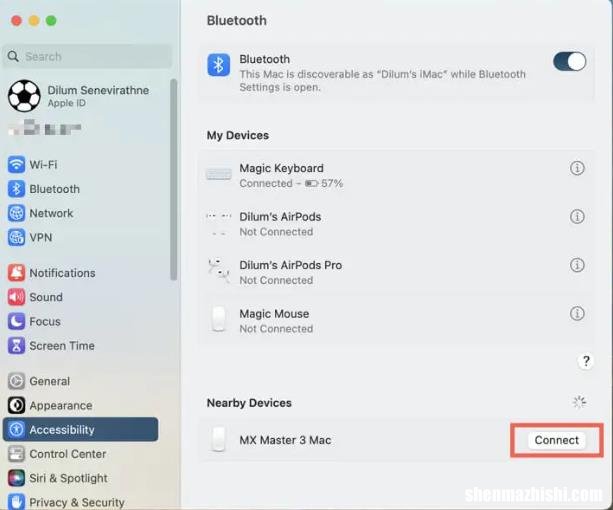
Task: Click the large Bluetooth icon in the main pane
Action: point(219,65)
